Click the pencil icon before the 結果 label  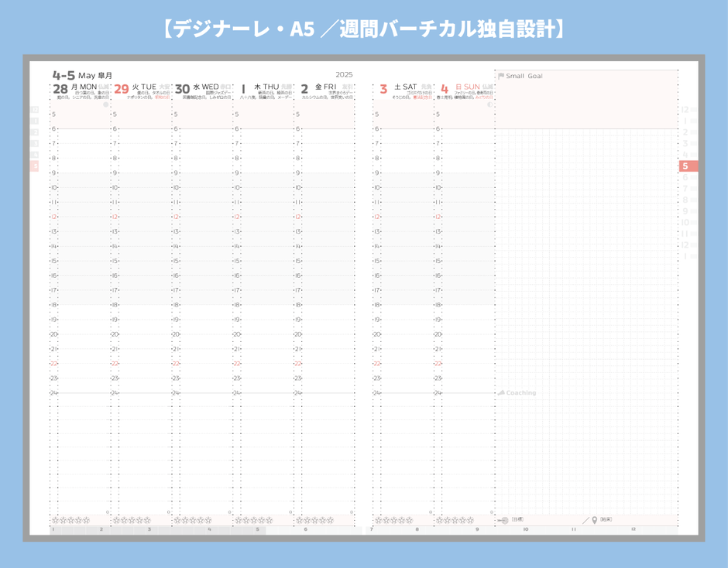[x=585, y=521]
